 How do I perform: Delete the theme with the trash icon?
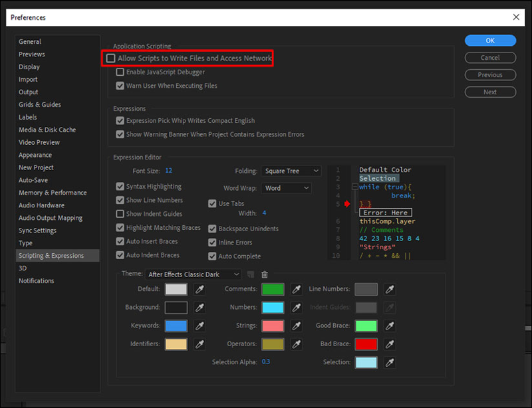click(x=265, y=274)
